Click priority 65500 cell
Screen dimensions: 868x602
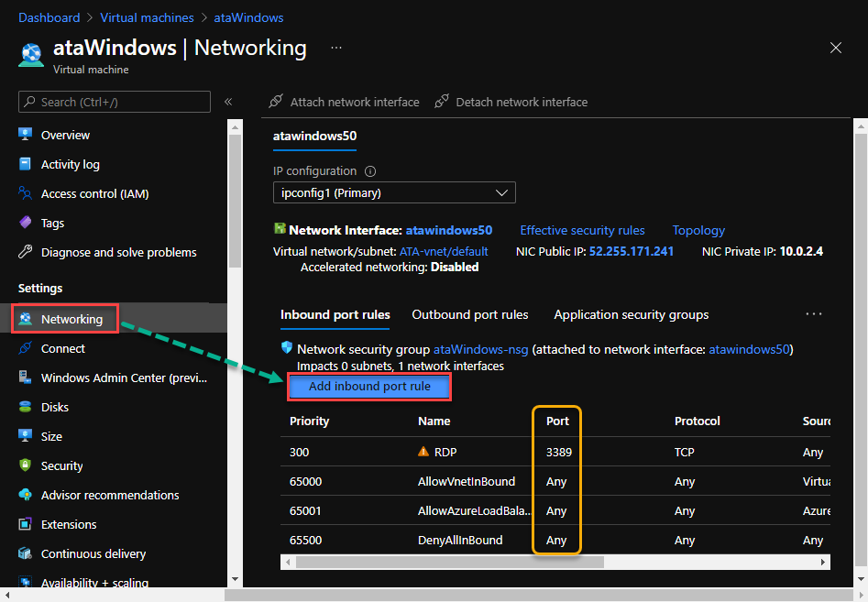(x=305, y=540)
